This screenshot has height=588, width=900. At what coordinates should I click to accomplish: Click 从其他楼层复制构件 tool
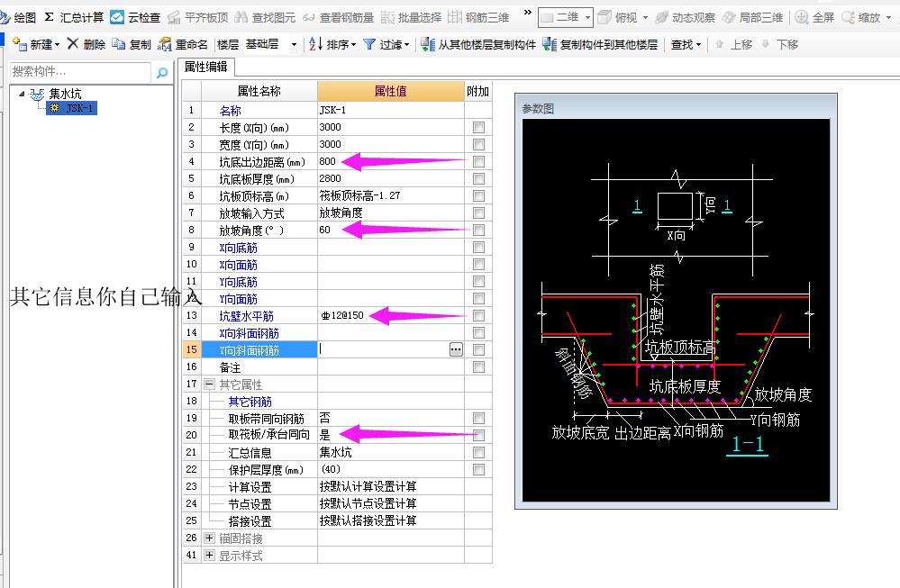click(478, 44)
